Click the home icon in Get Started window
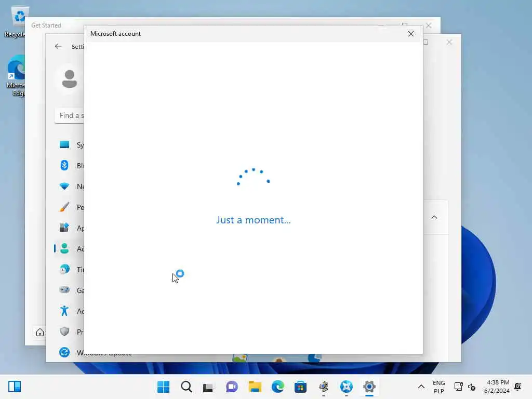Image resolution: width=532 pixels, height=399 pixels. tap(39, 332)
